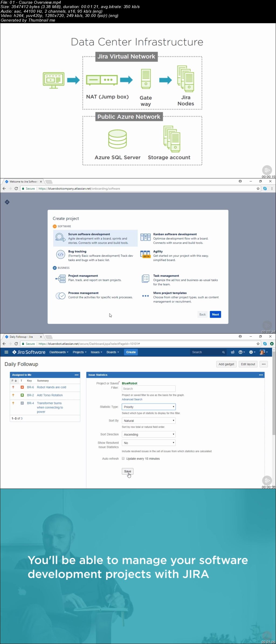Image resolution: width=276 pixels, height=644 pixels.
Task: Open the Jira help question-mark menu
Action: pyautogui.click(x=241, y=352)
